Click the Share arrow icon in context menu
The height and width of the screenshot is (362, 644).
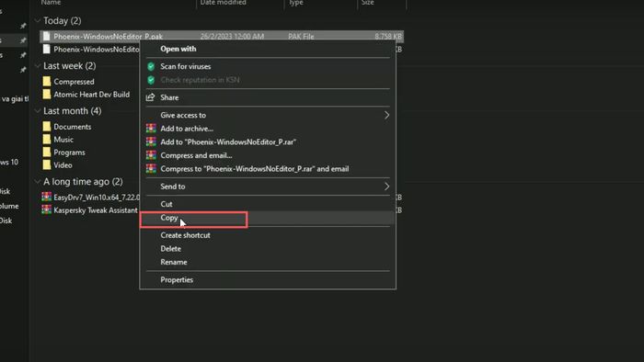[x=150, y=97]
